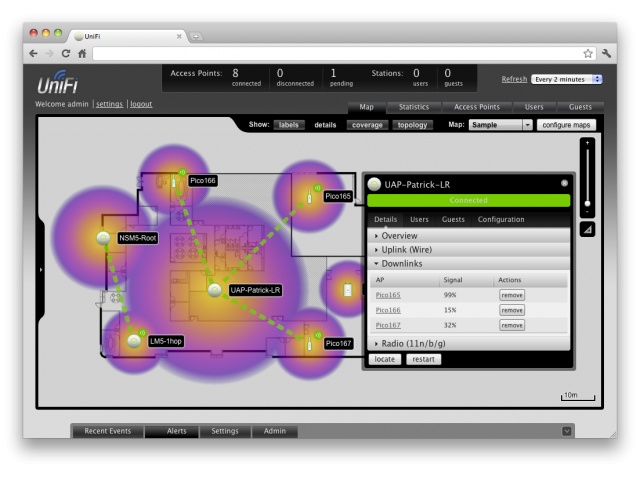
Task: Click the Refresh link
Action: (514, 79)
